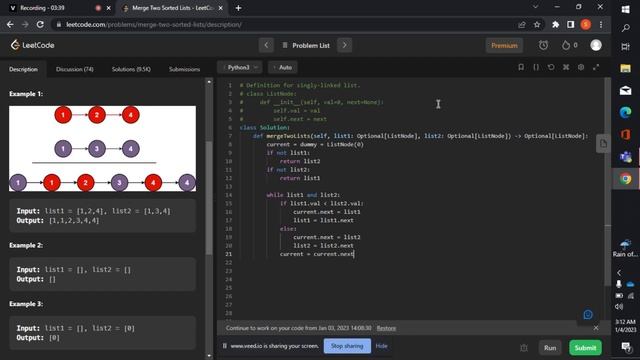Close the Merge Two Sorted Lists tab

click(x=220, y=8)
